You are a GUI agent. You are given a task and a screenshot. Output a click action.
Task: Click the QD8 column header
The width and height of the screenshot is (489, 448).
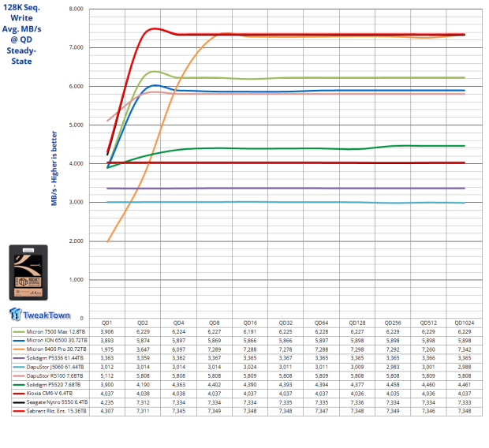point(215,323)
